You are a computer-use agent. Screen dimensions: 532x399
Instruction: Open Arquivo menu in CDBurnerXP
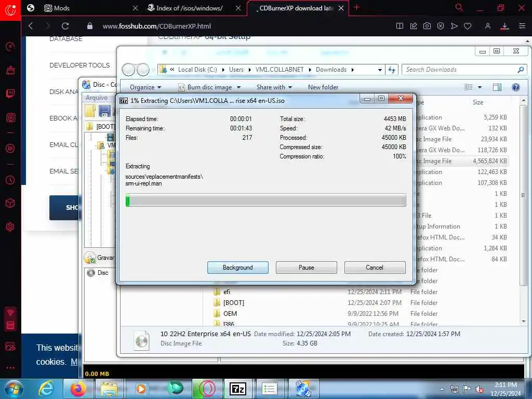(96, 97)
